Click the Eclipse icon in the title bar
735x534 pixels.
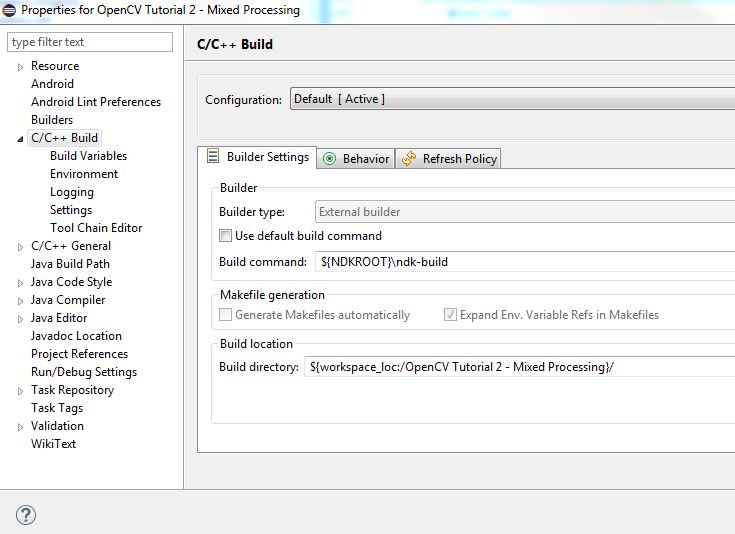(x=9, y=10)
